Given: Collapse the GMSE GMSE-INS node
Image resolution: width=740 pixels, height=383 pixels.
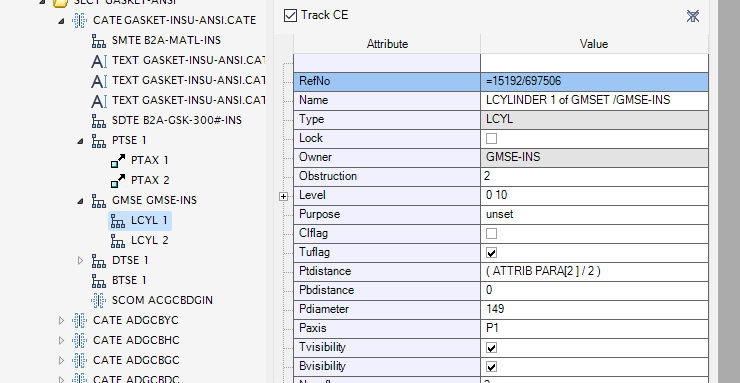Looking at the screenshot, I should click(80, 201).
